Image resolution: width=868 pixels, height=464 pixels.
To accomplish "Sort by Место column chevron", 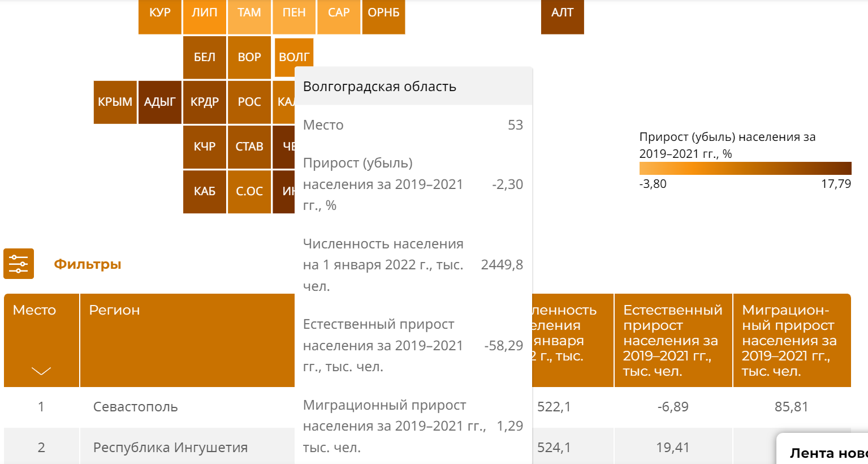I will 41,371.
